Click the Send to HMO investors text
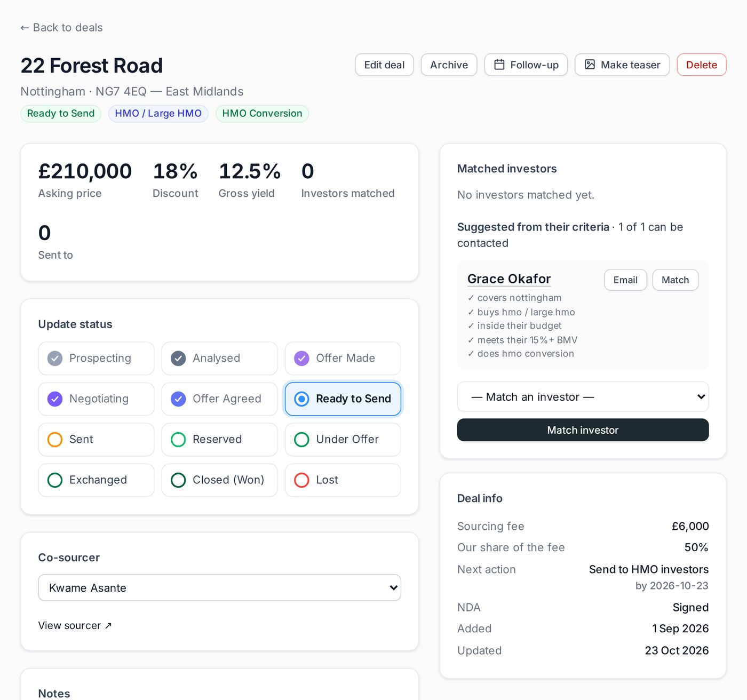Image resolution: width=747 pixels, height=700 pixels. (649, 569)
